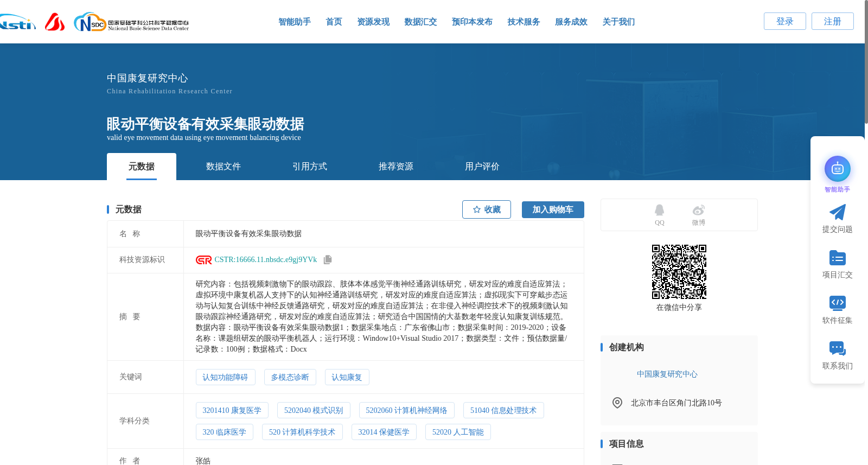The width and height of the screenshot is (868, 465).
Task: Switch to the 数据文件 tab
Action: 224,167
